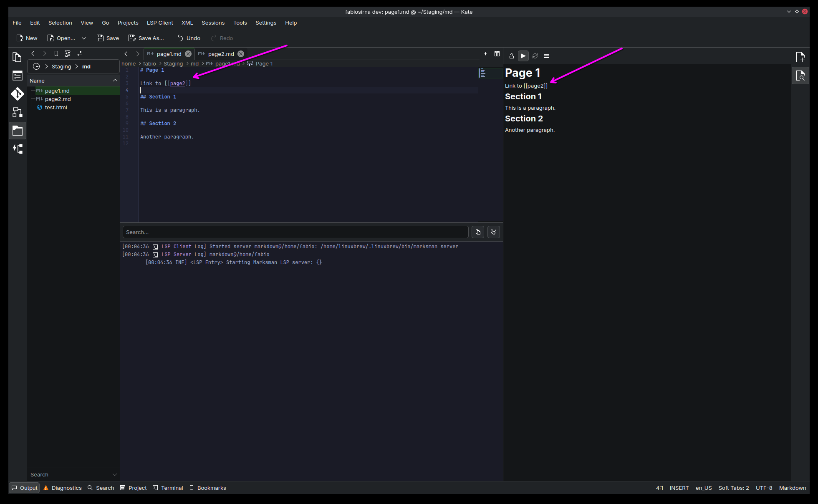Show the Filesystem Browser folder icon panel

[x=17, y=131]
